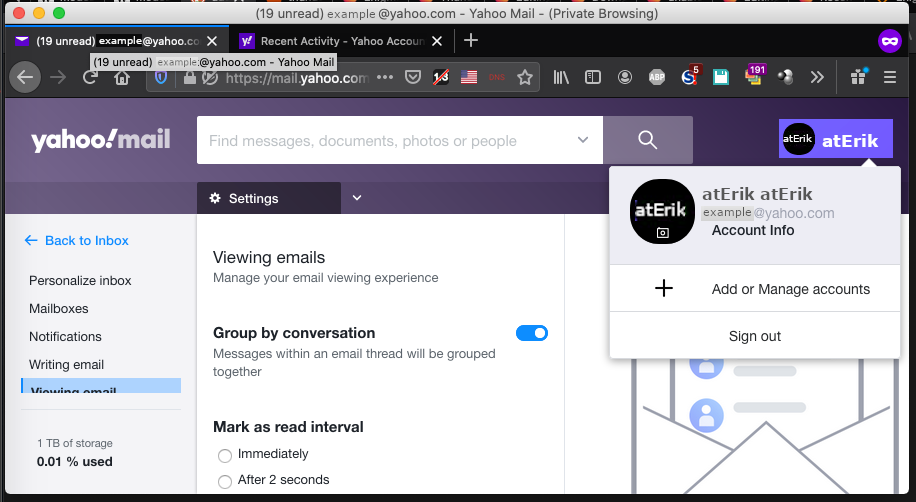Open the extension with 191 badge
The width and height of the screenshot is (916, 502).
click(x=754, y=76)
